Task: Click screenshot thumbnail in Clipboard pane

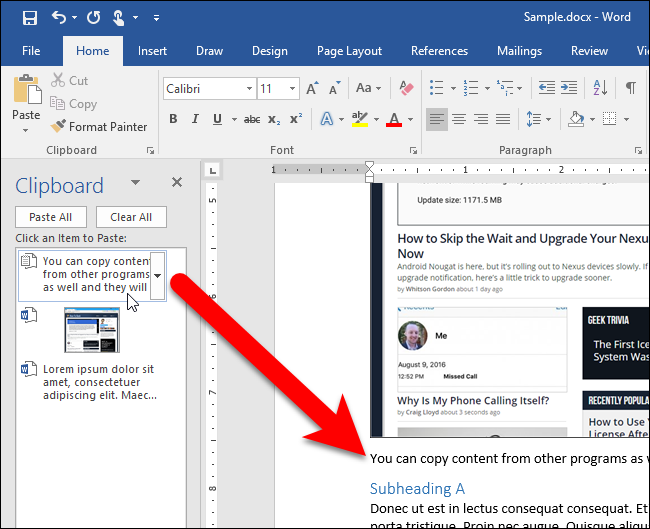Action: [92, 330]
